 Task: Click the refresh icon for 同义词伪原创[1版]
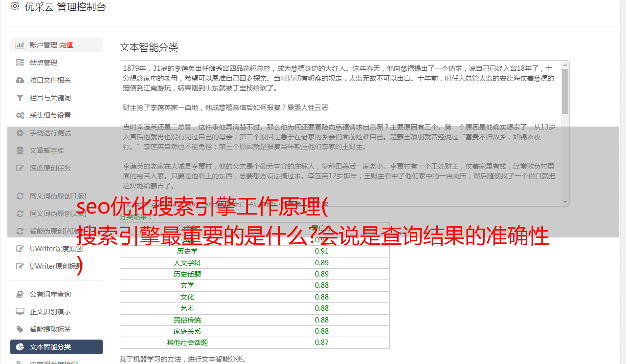pos(20,196)
